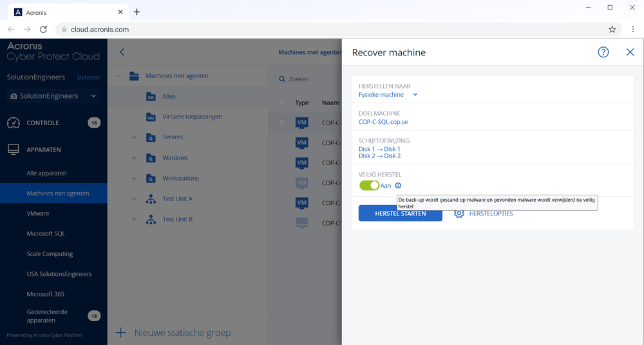Screen dimensions: 644x345
Task: Click Virtuele toepassingen folder icon
Action: click(151, 117)
